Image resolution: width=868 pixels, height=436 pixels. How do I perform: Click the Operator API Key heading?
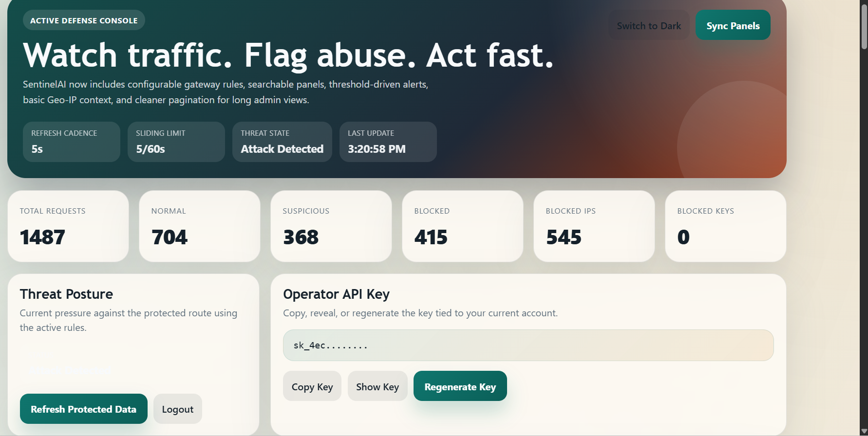coord(336,294)
